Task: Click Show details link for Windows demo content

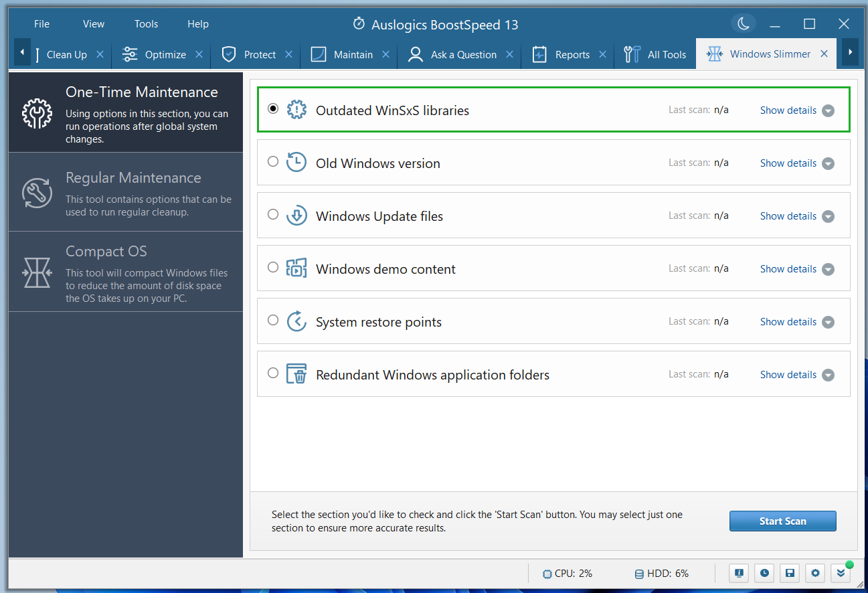Action: click(788, 269)
